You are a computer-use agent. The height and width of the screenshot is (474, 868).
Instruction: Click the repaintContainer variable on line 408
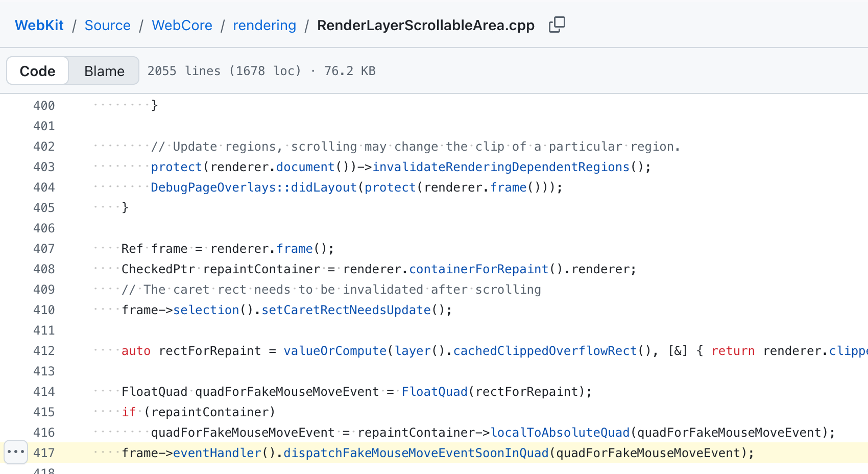pos(262,269)
